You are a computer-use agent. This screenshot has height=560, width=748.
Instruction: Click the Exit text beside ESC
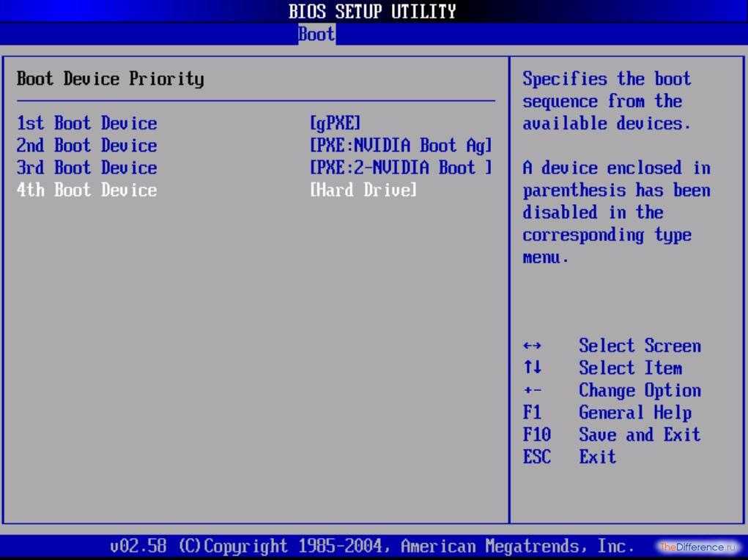[x=597, y=458]
